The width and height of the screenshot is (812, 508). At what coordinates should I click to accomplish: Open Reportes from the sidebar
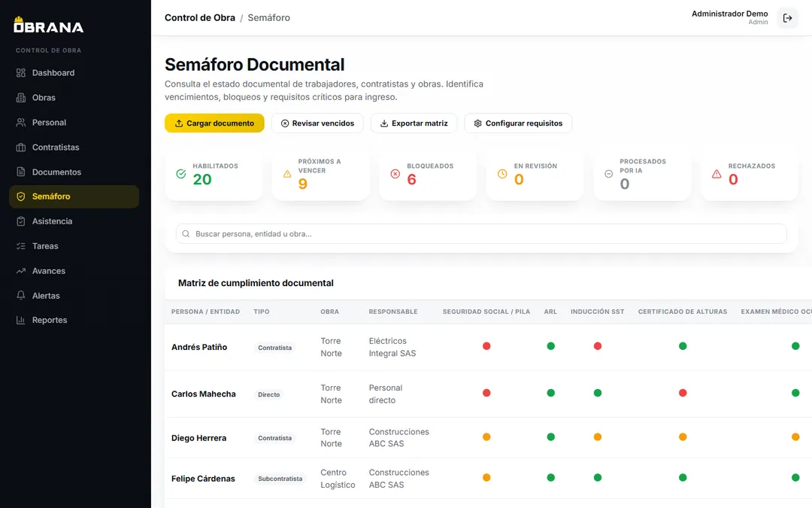point(74,320)
